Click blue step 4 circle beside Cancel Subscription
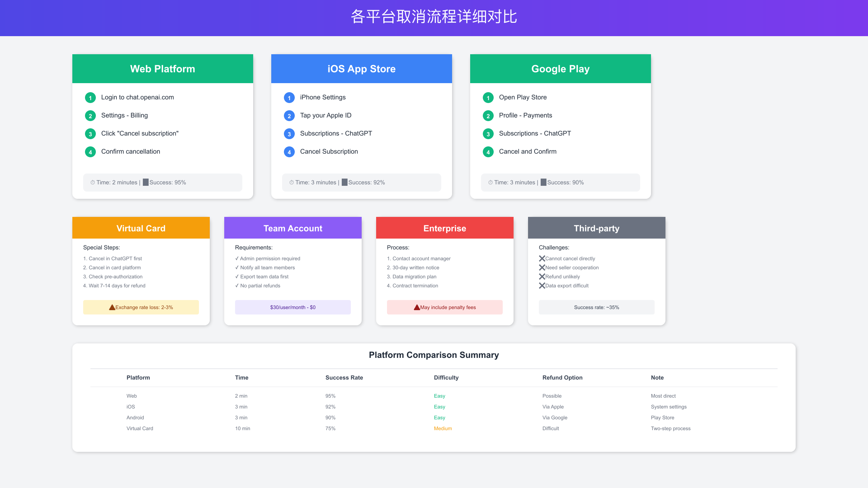This screenshot has width=868, height=488. click(289, 152)
